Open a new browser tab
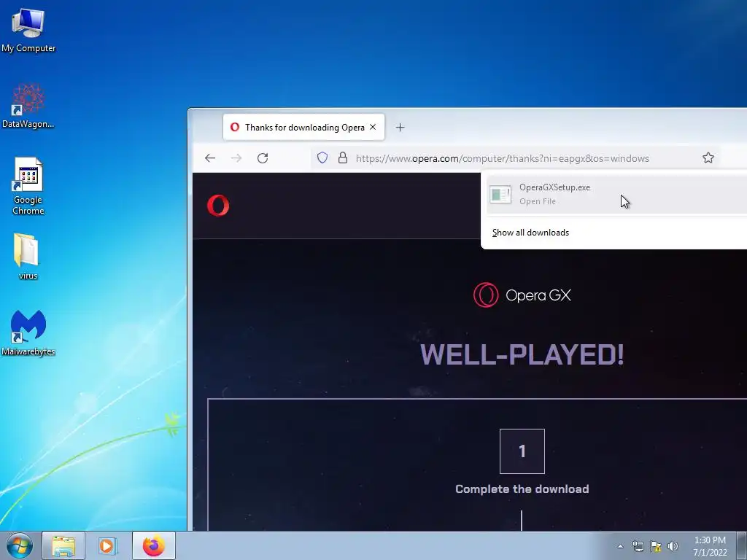This screenshot has height=560, width=747. [x=400, y=127]
